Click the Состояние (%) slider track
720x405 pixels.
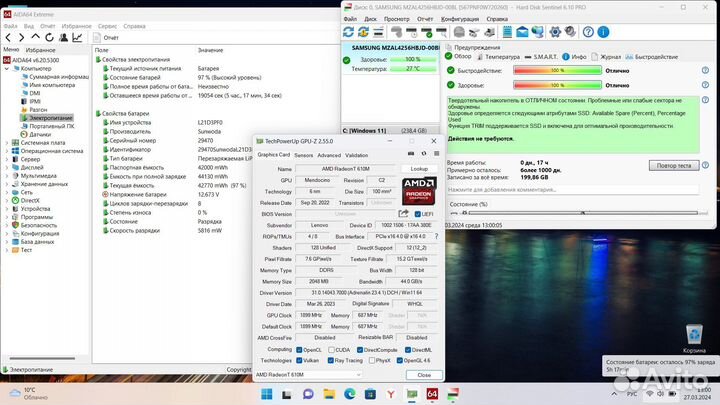tap(583, 213)
